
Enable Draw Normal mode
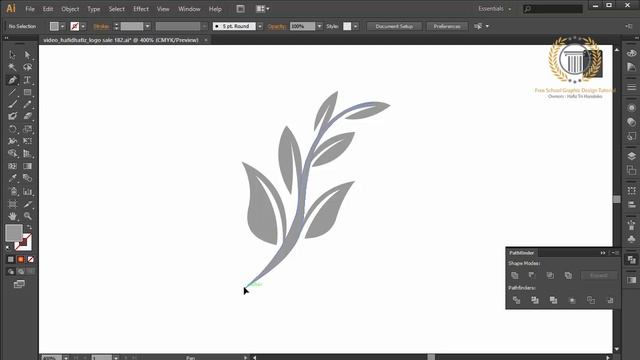coord(11,271)
